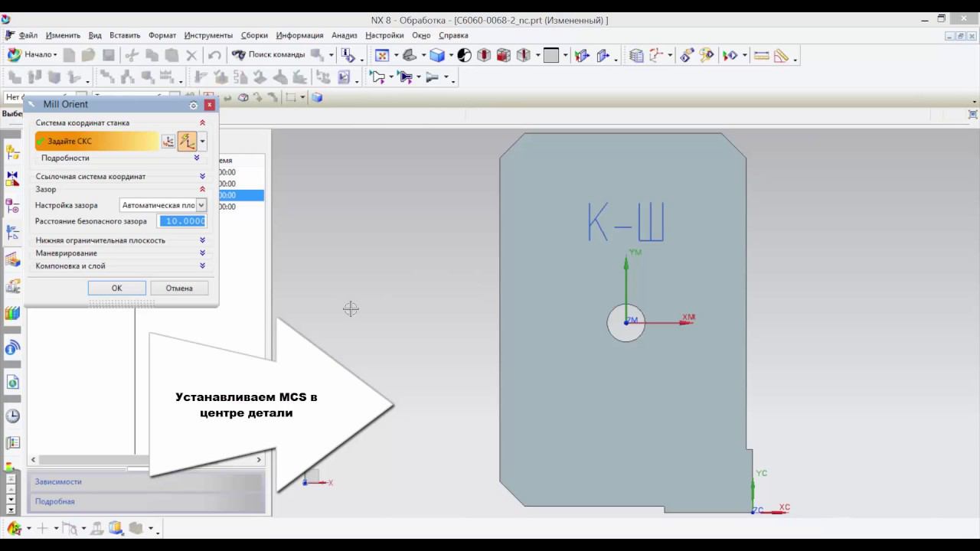The image size is (980, 551).
Task: Click the navigator horizontal scrollbar
Action: point(146,460)
